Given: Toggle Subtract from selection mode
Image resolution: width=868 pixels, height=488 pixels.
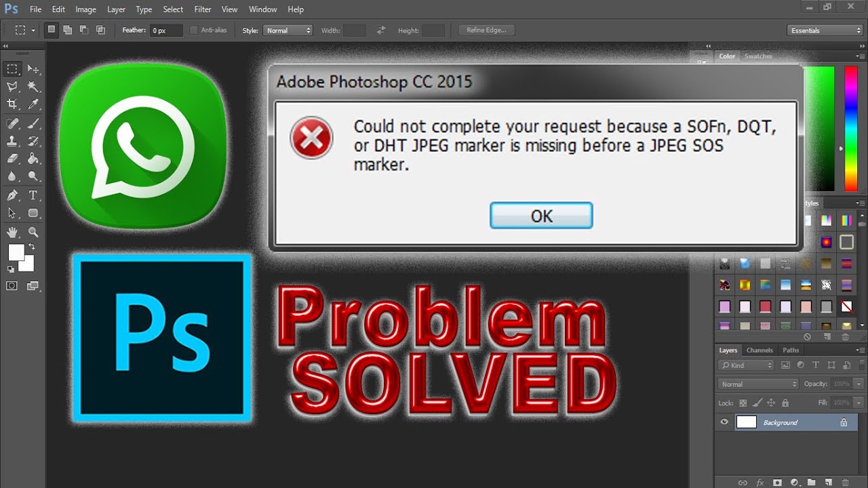Looking at the screenshot, I should 84,30.
